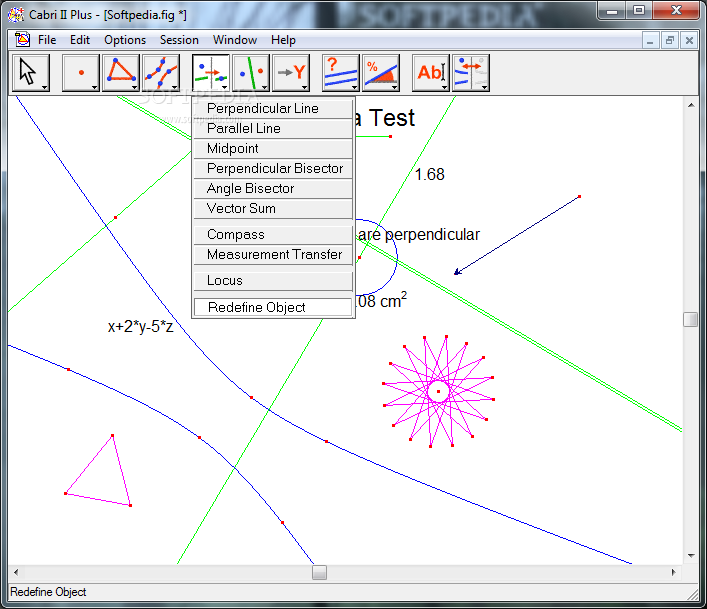Click the arrowhead of the dark blue vector
Screen dimensions: 707x609
click(457, 272)
